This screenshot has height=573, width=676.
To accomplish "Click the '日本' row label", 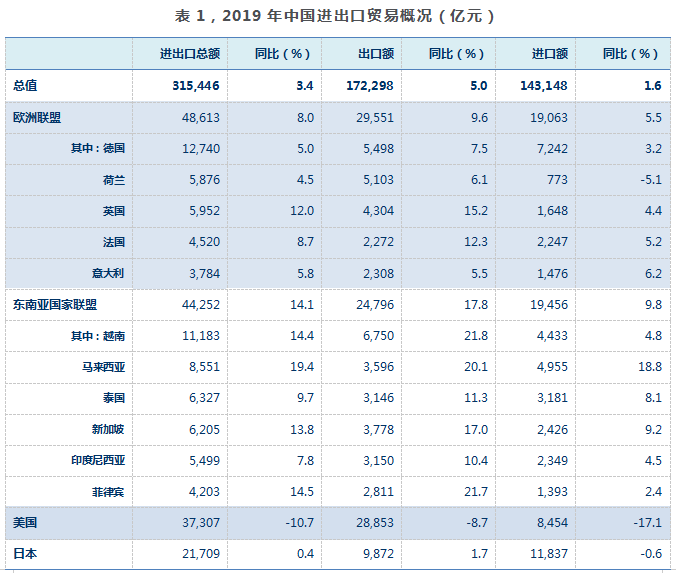I will coord(25,553).
